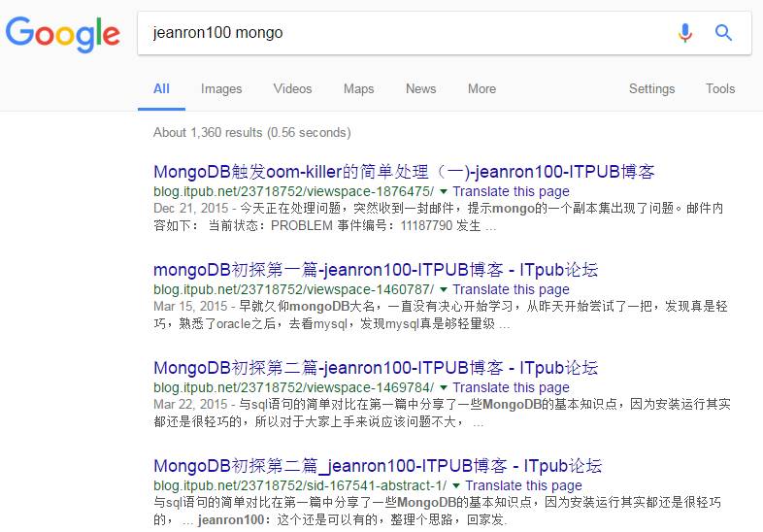Open the MongoDB初探第二篇-jeanron100 result title

[376, 368]
